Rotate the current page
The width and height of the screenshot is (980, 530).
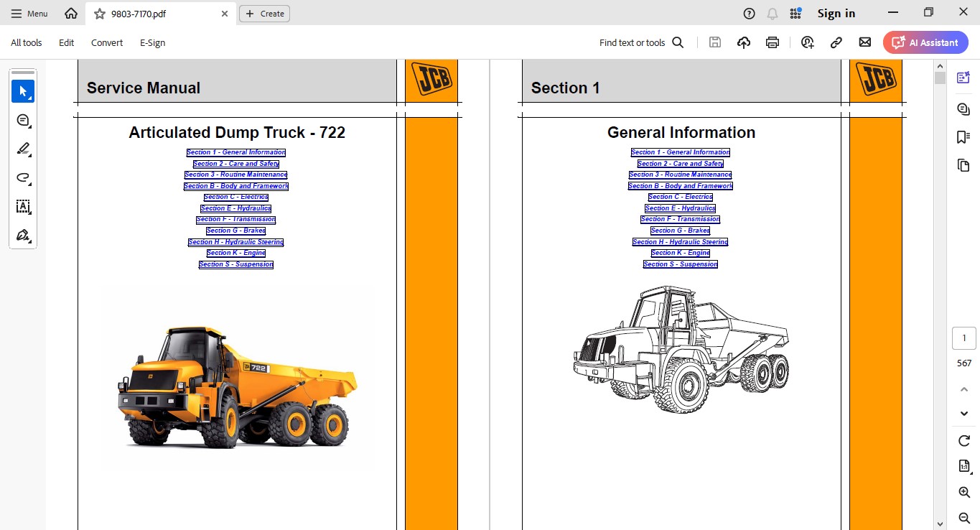pyautogui.click(x=963, y=440)
